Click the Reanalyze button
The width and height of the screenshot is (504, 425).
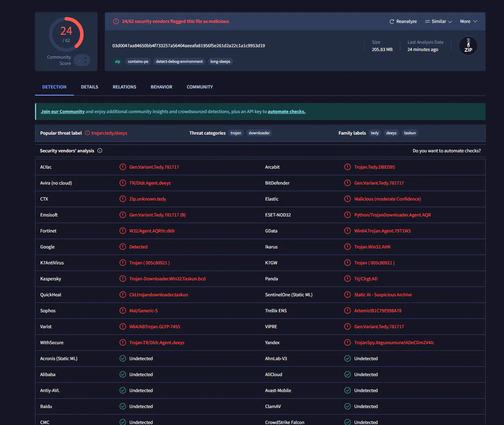tap(403, 22)
